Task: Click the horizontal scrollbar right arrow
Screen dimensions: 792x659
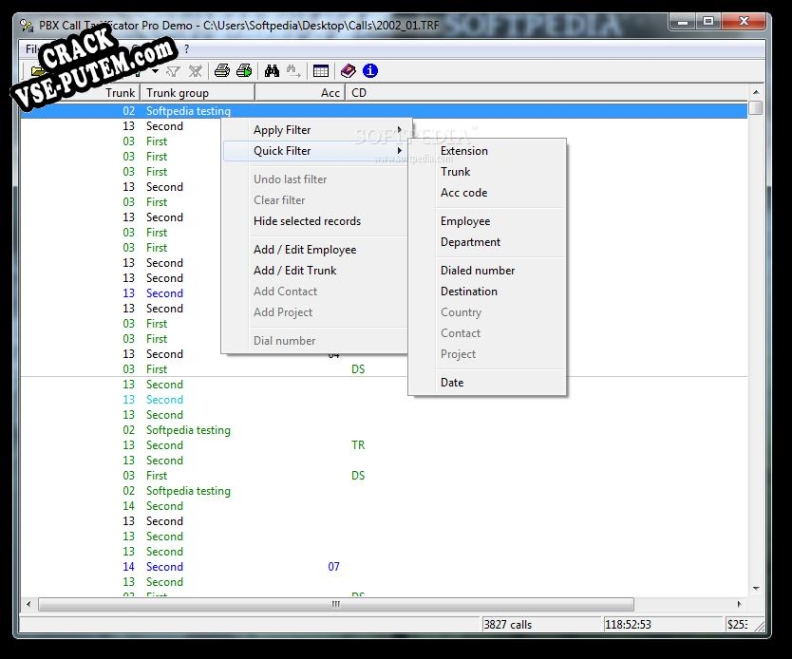Action: (739, 604)
